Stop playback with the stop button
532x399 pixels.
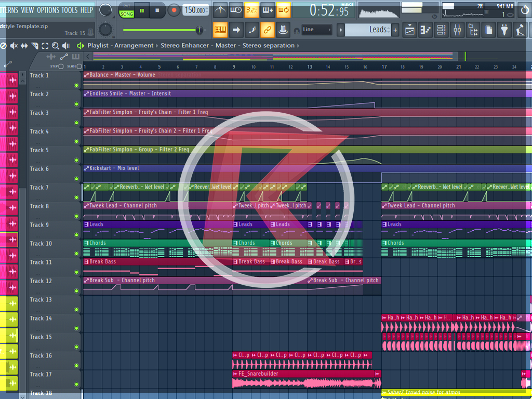157,10
